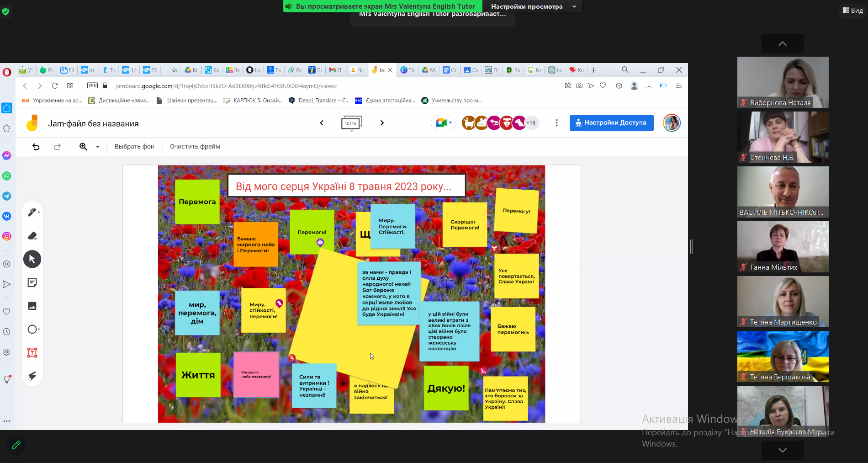Expand the frame bar 12/14
The width and height of the screenshot is (868, 463).
pos(351,123)
